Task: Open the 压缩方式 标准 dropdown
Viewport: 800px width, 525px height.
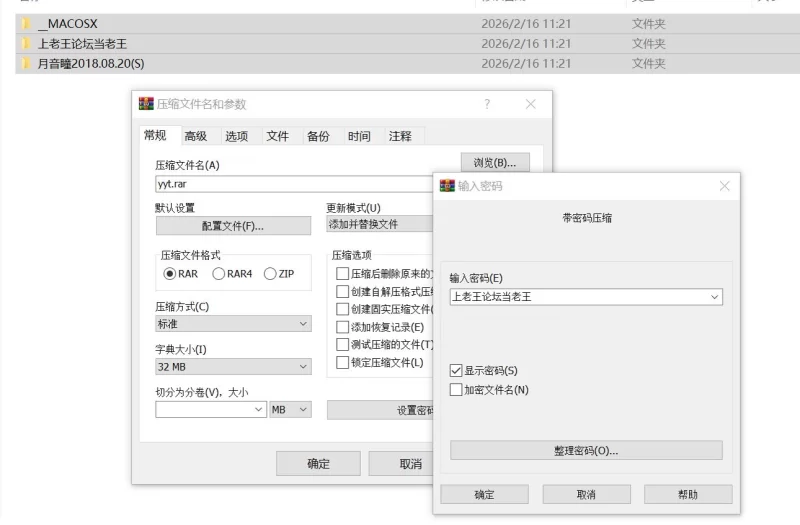Action: [x=233, y=324]
